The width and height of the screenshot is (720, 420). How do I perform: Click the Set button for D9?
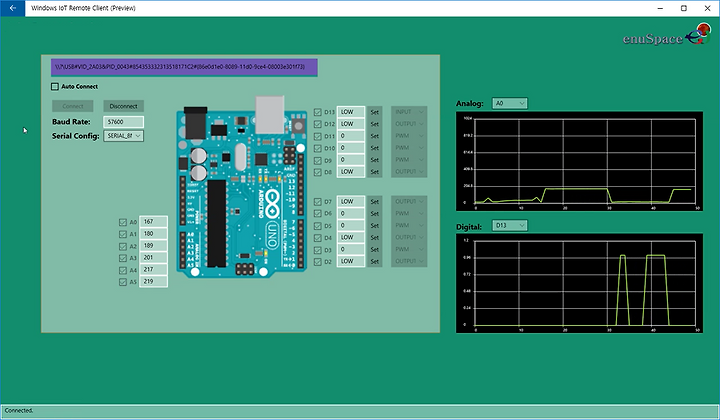(x=375, y=160)
